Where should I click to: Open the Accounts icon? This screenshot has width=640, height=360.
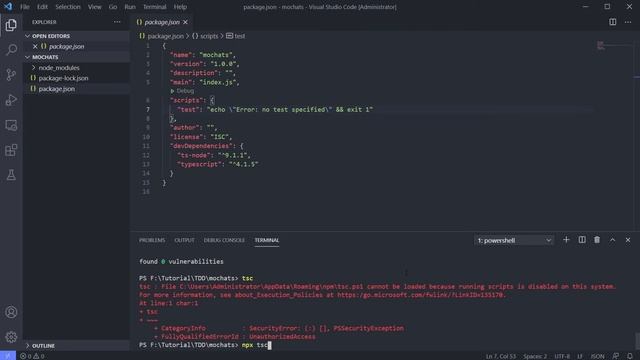pyautogui.click(x=11, y=312)
